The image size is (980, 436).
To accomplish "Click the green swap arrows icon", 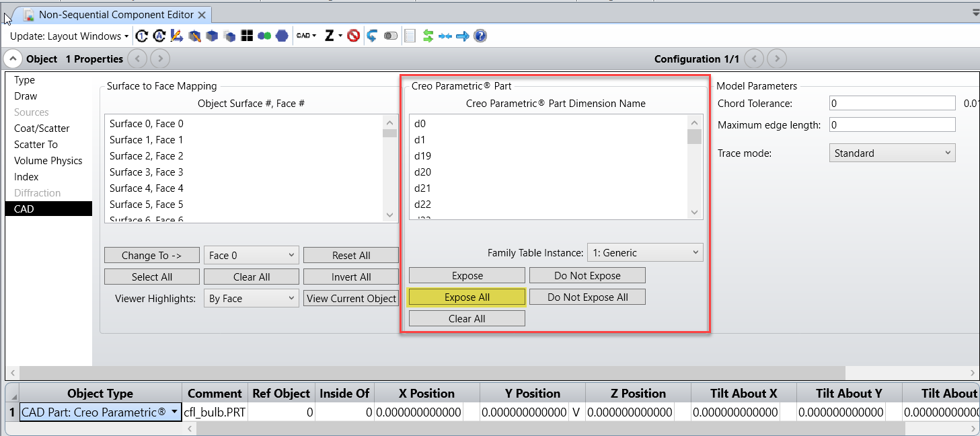I will pyautogui.click(x=428, y=36).
